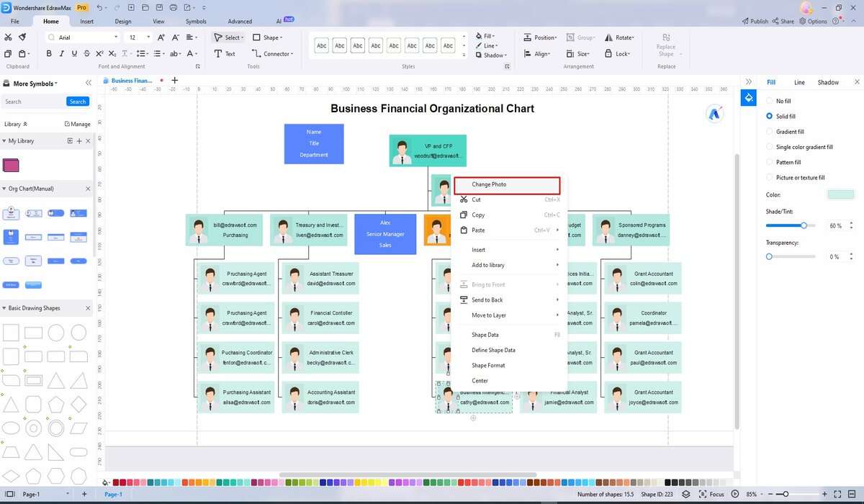The height and width of the screenshot is (504, 864).
Task: Click the Superscript icon
Action: [100, 54]
